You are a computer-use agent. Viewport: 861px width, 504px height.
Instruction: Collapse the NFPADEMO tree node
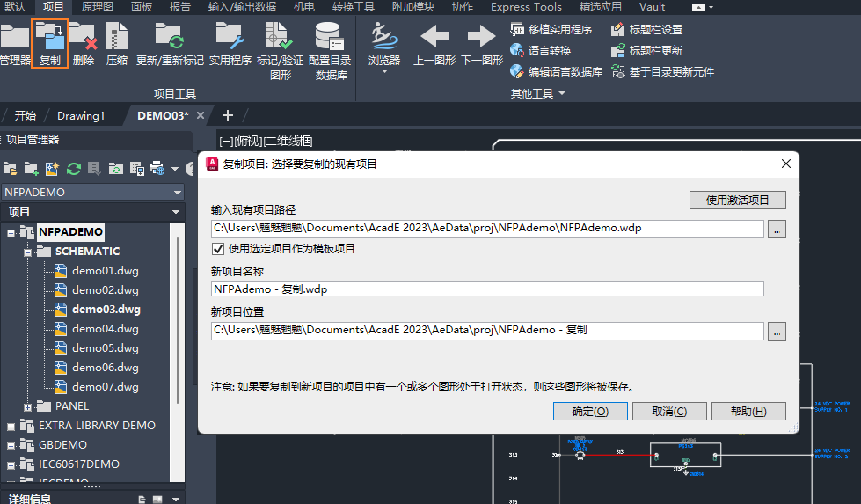point(11,233)
